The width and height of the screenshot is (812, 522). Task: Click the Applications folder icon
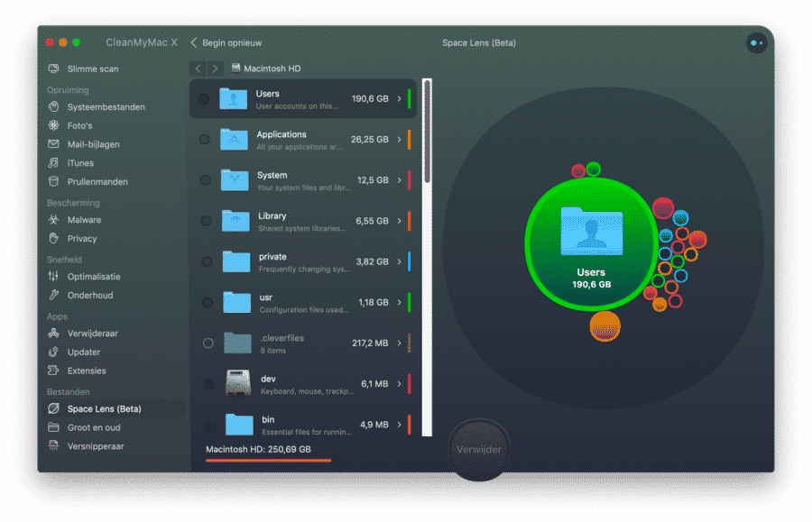[x=234, y=139]
